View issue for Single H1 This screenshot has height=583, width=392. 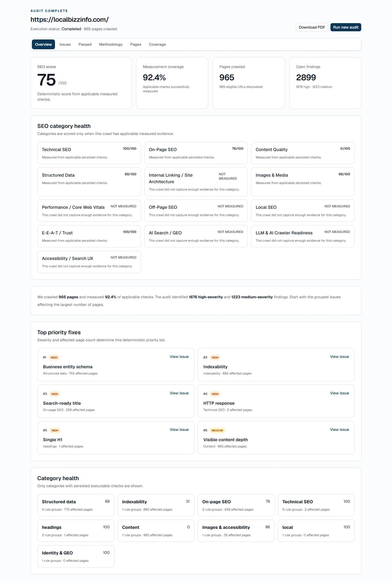179,429
